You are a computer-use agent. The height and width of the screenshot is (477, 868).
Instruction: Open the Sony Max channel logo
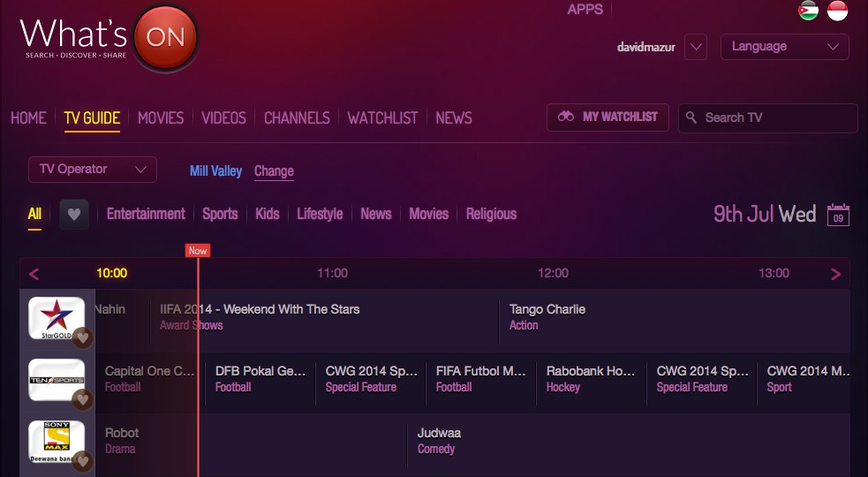tap(57, 442)
